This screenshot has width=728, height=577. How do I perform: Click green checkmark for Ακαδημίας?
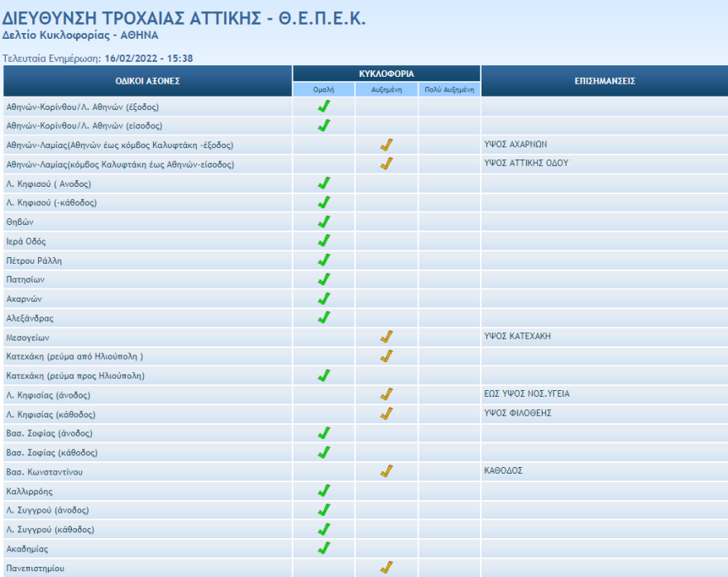click(324, 548)
